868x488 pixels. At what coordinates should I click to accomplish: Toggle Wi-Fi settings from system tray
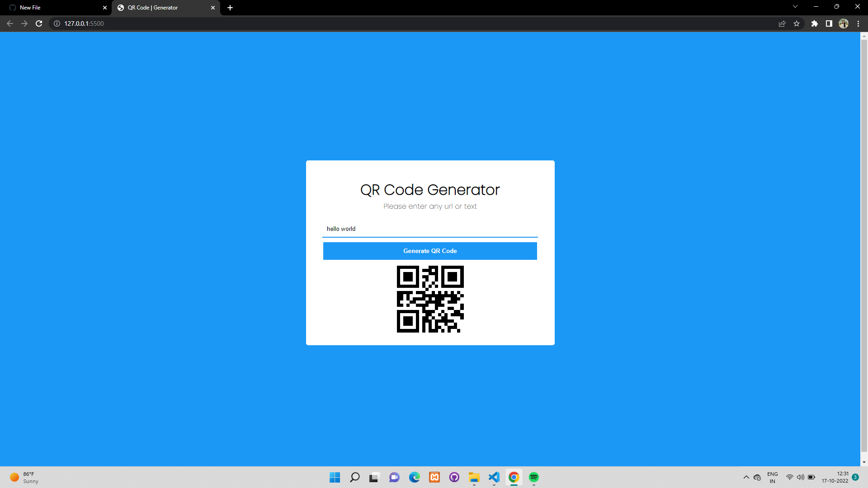click(x=789, y=477)
